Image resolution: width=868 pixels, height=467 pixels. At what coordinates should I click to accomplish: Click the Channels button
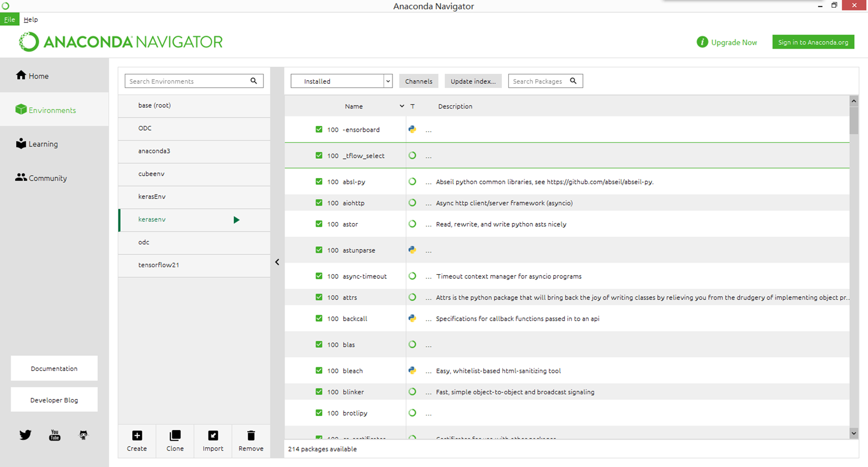pos(419,81)
